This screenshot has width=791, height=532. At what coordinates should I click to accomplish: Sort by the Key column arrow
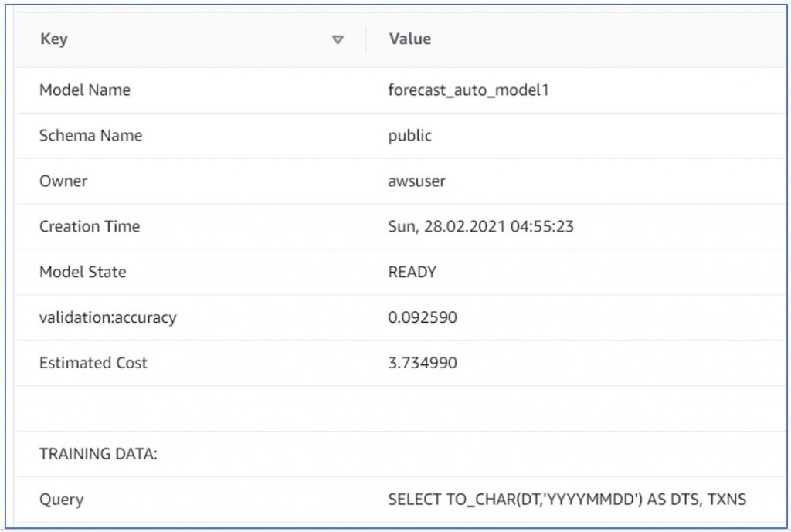pyautogui.click(x=338, y=39)
